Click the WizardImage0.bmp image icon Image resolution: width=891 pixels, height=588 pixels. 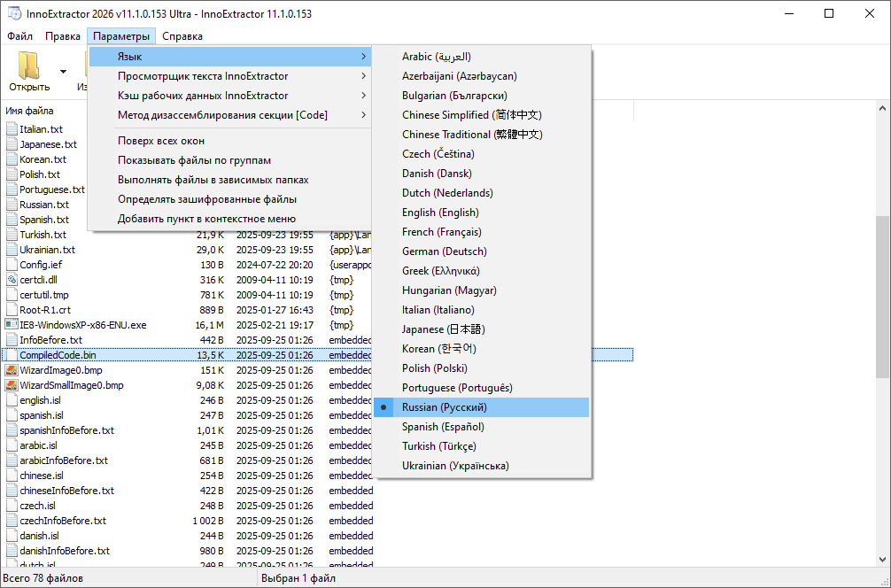12,370
